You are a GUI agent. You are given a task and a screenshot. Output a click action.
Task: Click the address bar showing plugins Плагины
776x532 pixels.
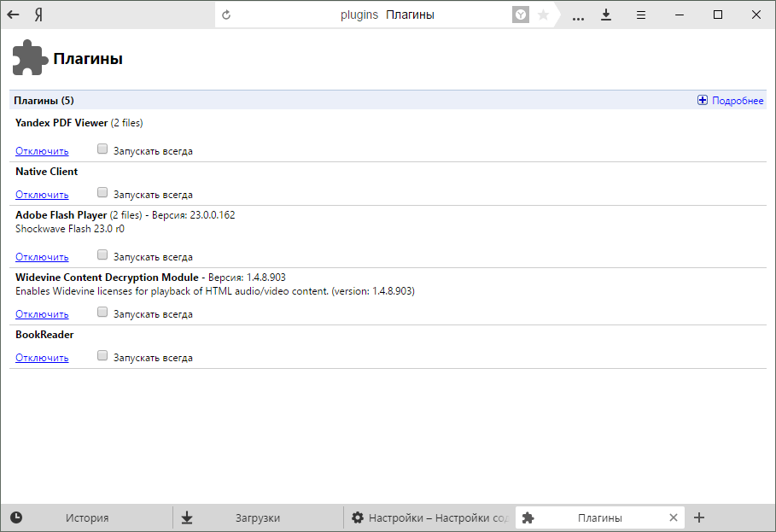click(x=387, y=15)
